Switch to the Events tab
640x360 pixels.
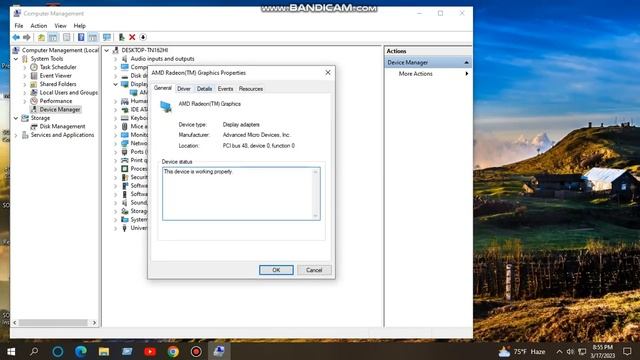tap(225, 89)
